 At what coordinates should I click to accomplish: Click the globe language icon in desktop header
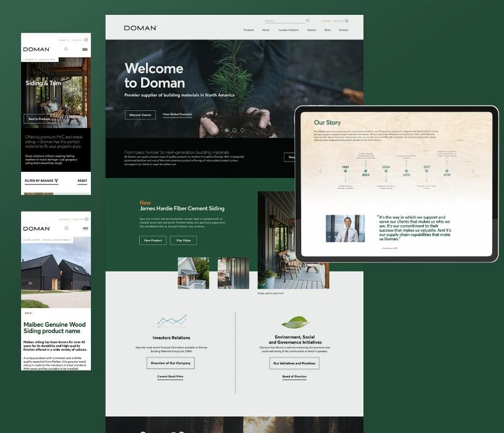pyautogui.click(x=346, y=20)
